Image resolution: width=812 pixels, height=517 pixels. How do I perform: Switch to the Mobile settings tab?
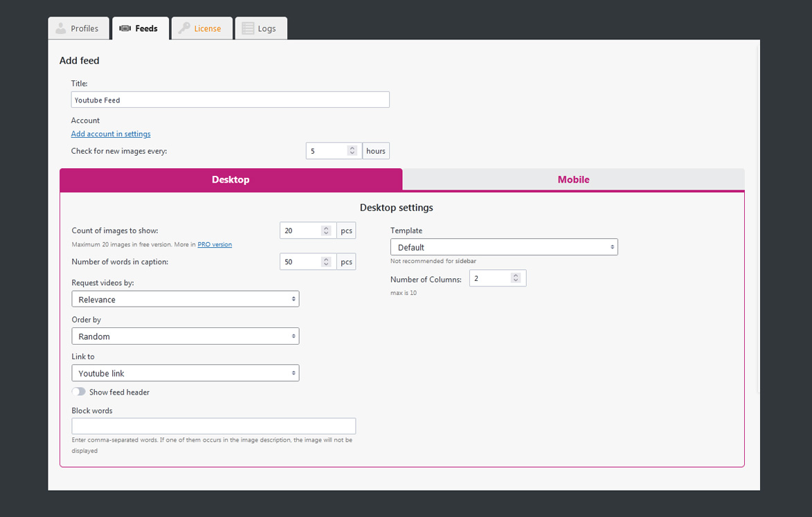tap(573, 179)
